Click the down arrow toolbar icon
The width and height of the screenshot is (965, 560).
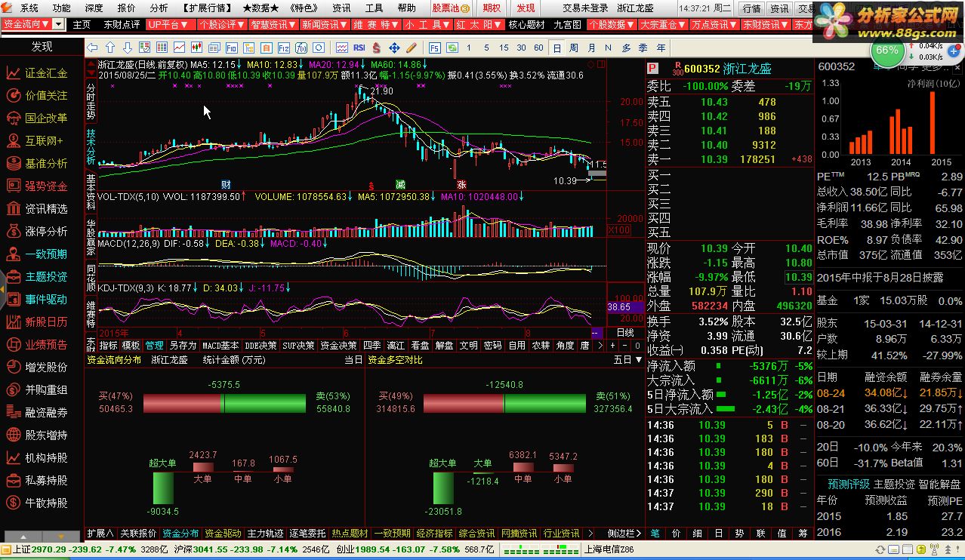click(128, 48)
